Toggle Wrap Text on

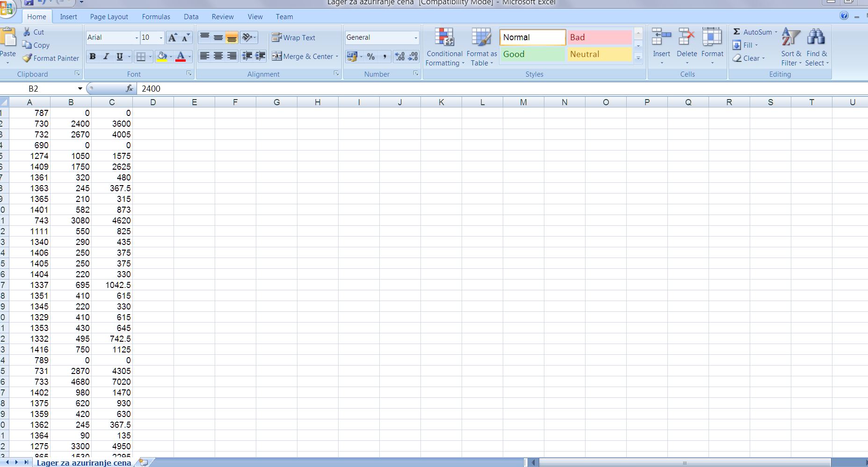point(294,38)
